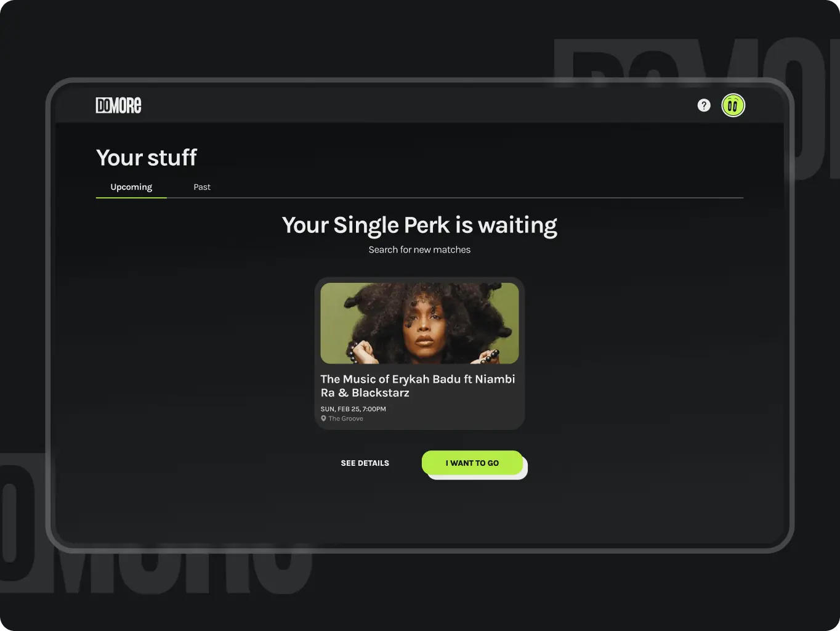Click 'The Groove' venue name

click(345, 418)
